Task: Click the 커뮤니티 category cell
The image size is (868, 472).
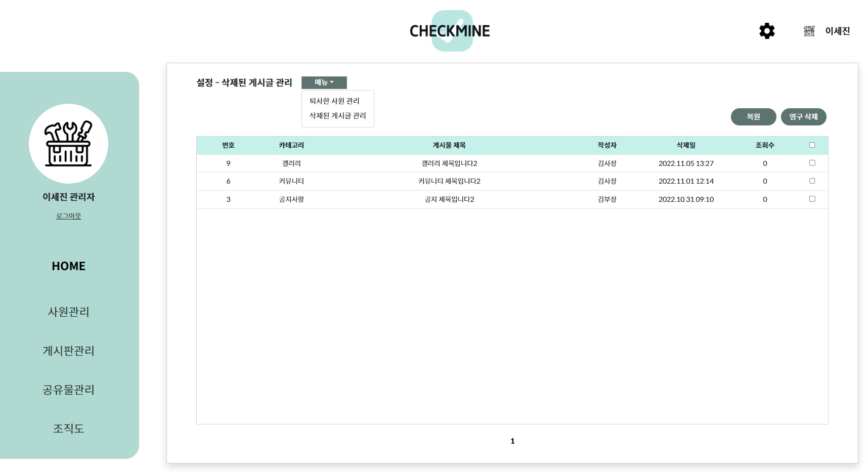Action: click(291, 181)
